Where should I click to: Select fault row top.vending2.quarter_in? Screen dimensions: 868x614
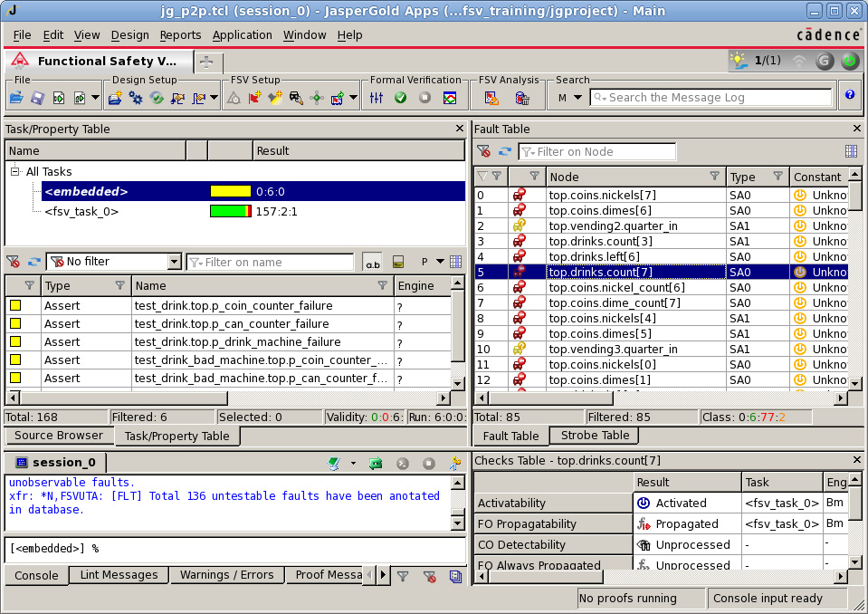pyautogui.click(x=661, y=225)
